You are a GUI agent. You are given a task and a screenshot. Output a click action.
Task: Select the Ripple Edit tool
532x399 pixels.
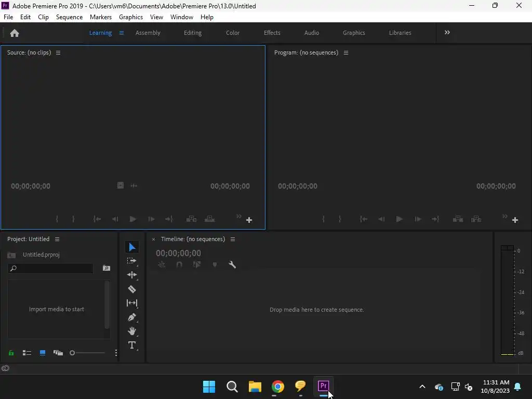[x=131, y=275]
